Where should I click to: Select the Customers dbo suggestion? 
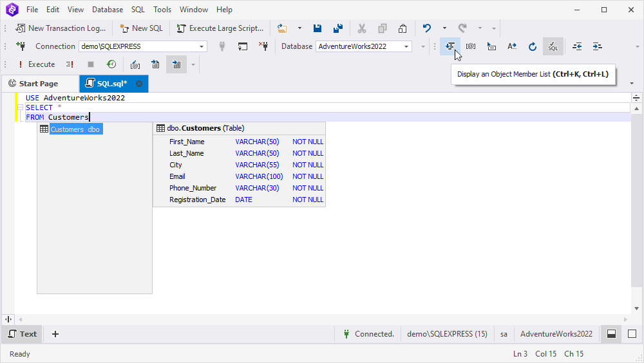point(70,129)
